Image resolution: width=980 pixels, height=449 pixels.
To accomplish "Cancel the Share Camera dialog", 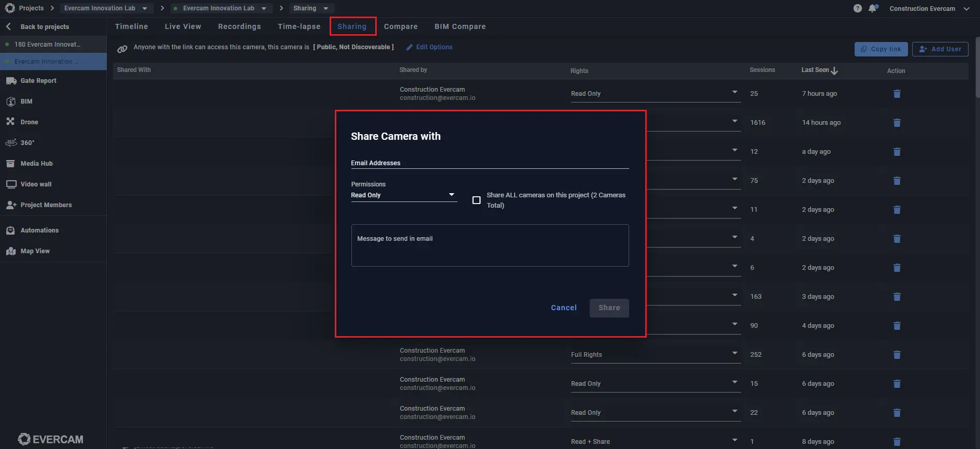I will [x=564, y=308].
